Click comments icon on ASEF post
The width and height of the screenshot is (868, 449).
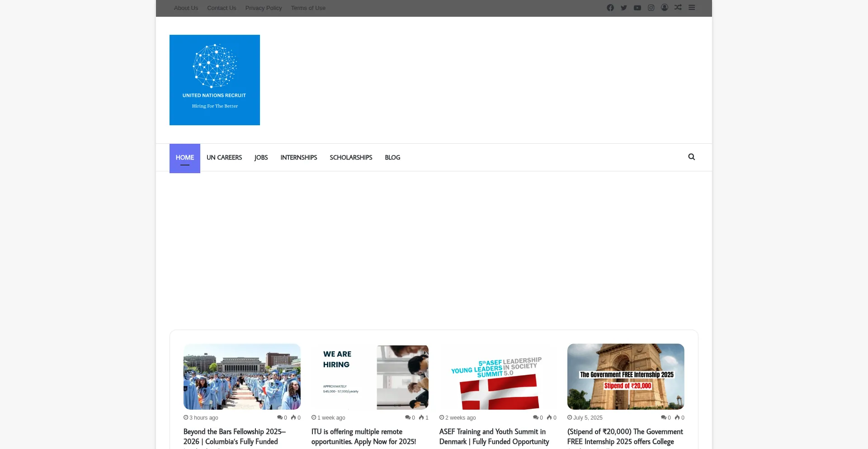(535, 417)
